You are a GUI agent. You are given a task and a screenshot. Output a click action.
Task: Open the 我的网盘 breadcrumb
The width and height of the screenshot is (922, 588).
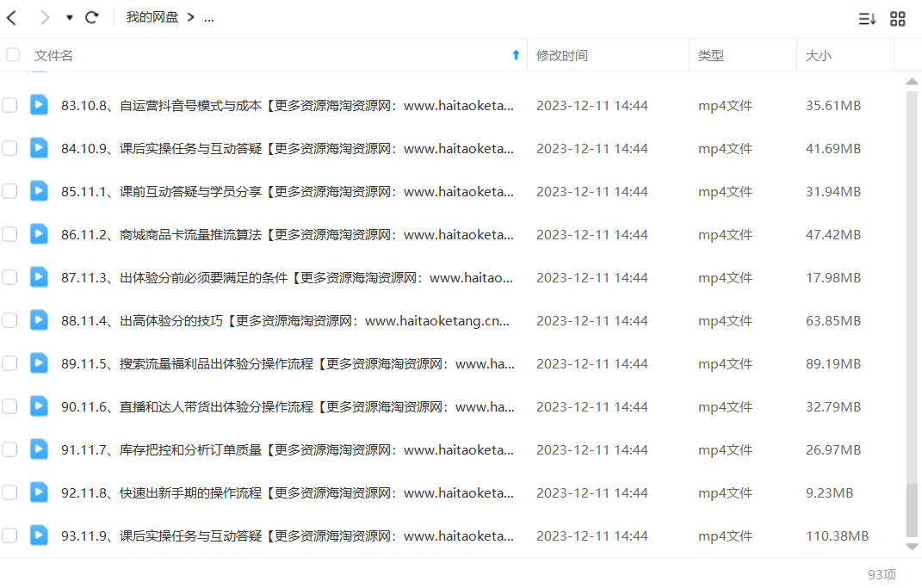(x=152, y=17)
